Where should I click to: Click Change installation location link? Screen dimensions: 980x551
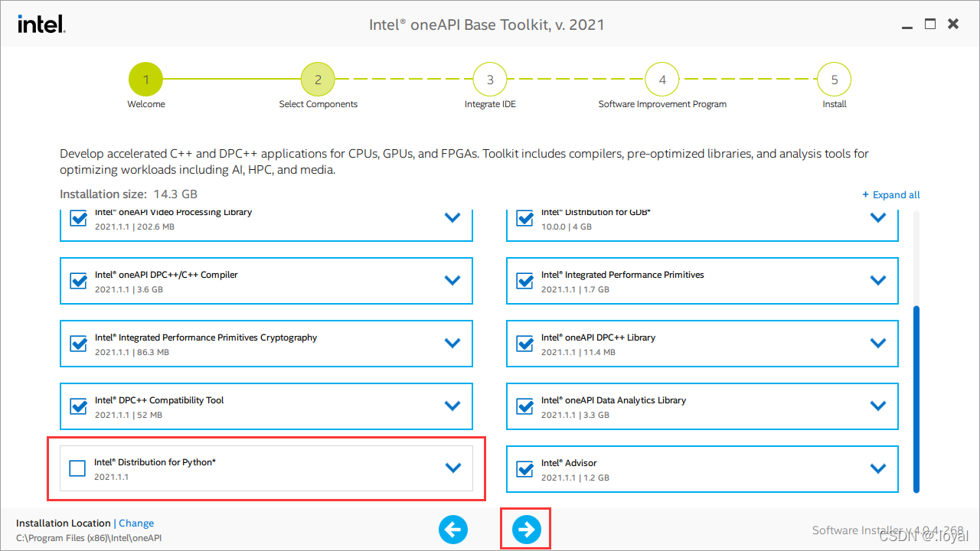(136, 523)
